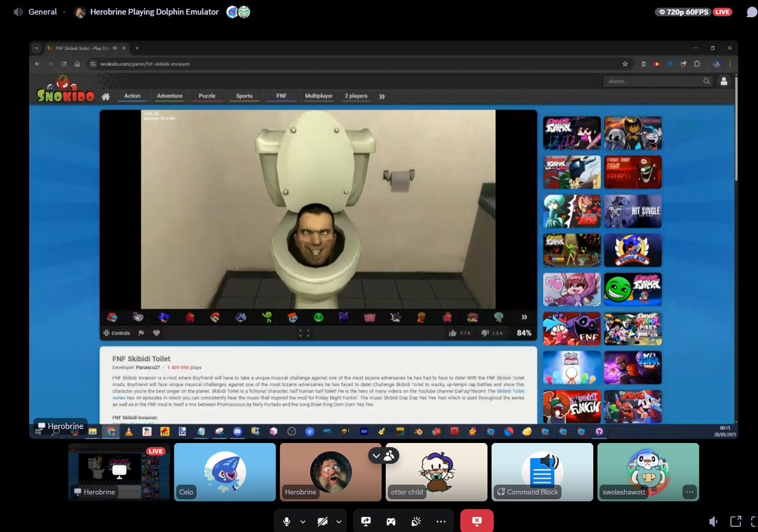Select Herobrine's live stream tile
Screen dimensions: 758x532
(119, 472)
